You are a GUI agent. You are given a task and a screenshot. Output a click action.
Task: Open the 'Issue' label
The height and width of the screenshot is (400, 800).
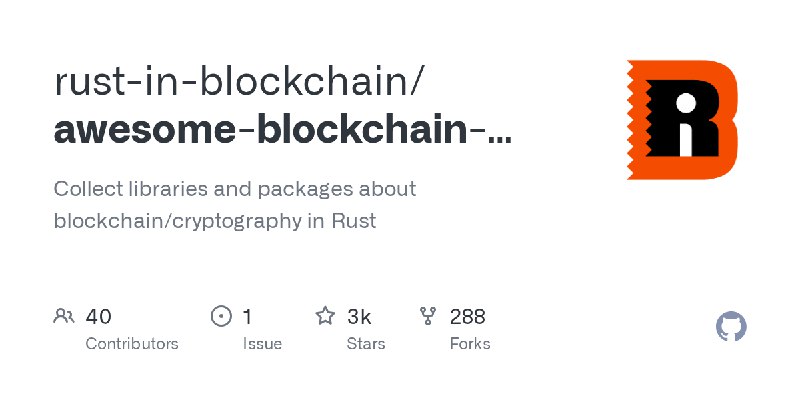[262, 344]
